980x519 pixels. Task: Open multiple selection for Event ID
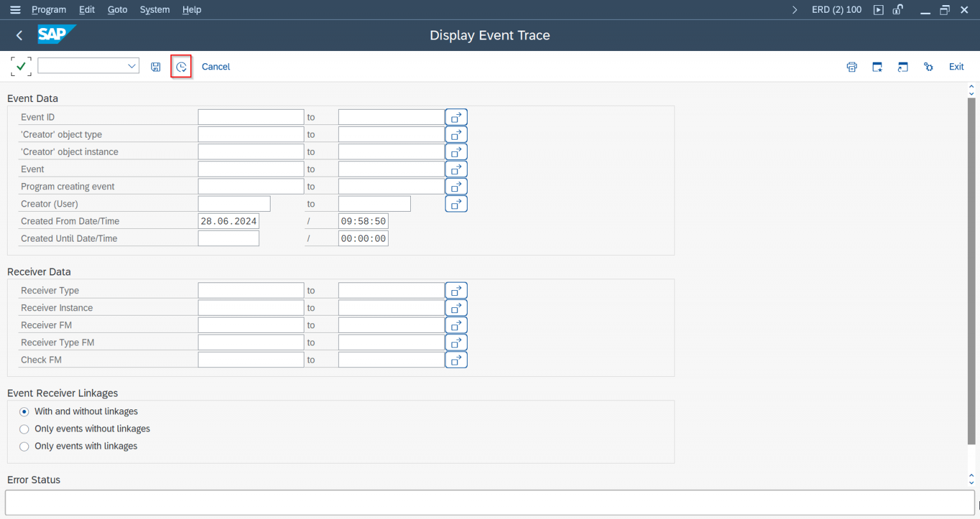(x=456, y=117)
